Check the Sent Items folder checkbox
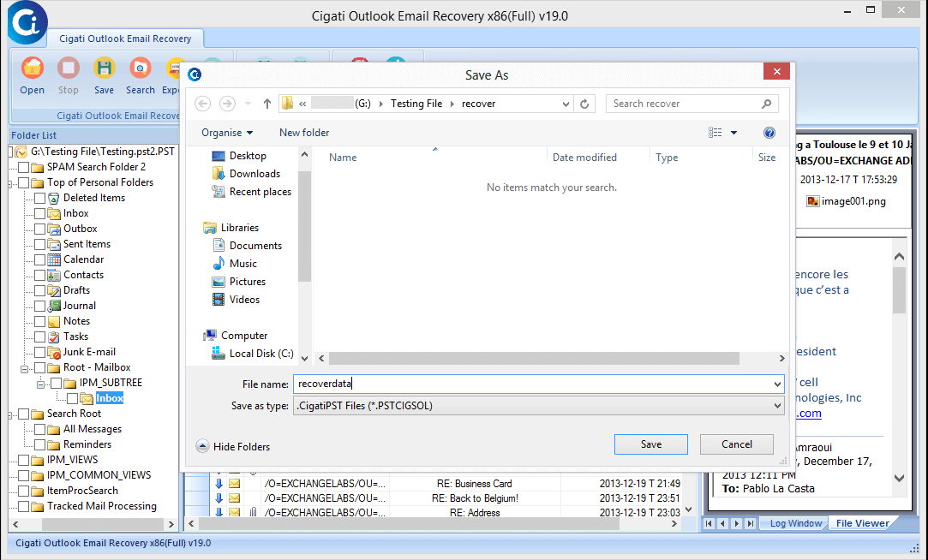This screenshot has height=560, width=928. pyautogui.click(x=39, y=244)
